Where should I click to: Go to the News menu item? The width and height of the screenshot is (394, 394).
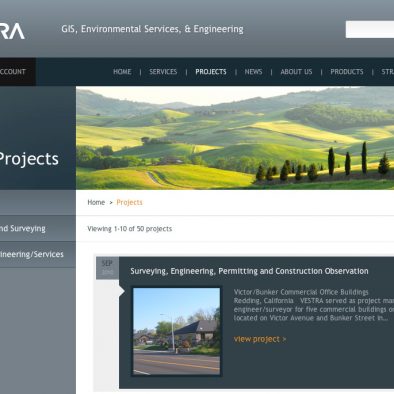click(x=253, y=72)
